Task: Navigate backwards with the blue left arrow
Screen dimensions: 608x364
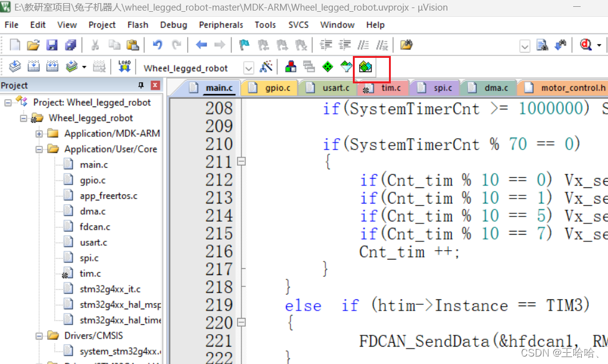Action: point(201,45)
